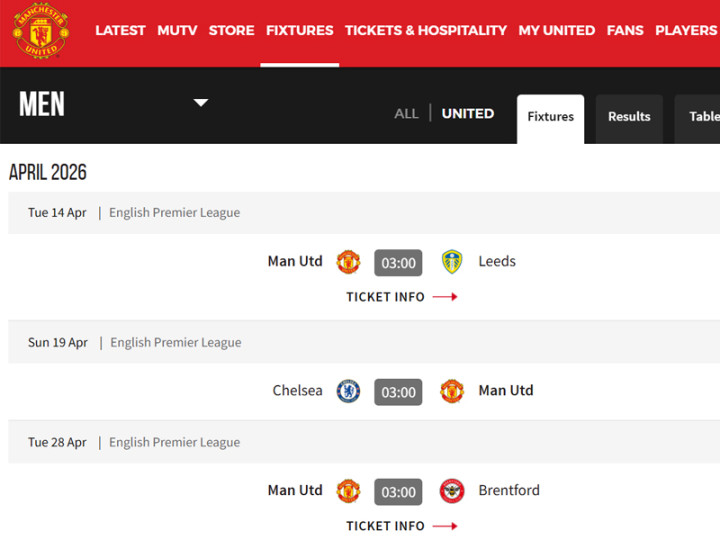Screen dimensions: 720x540
Task: Click Ticket Info for Leeds match
Action: point(386,297)
